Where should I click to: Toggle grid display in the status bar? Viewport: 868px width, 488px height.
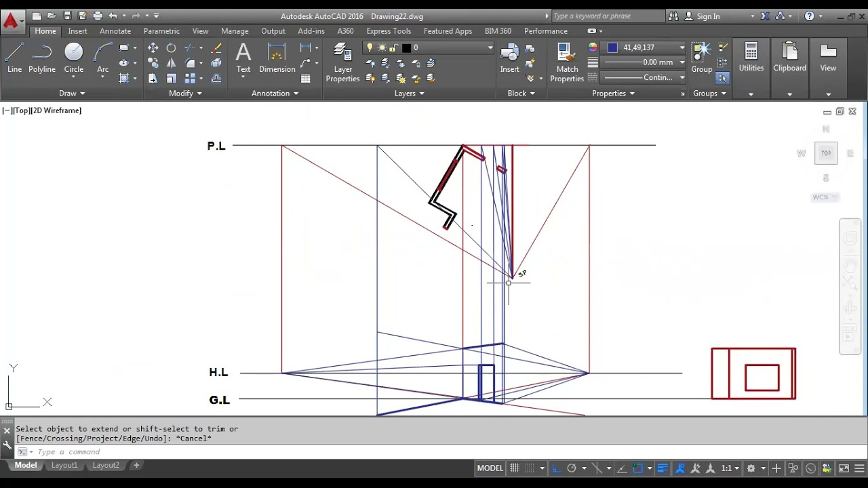515,468
